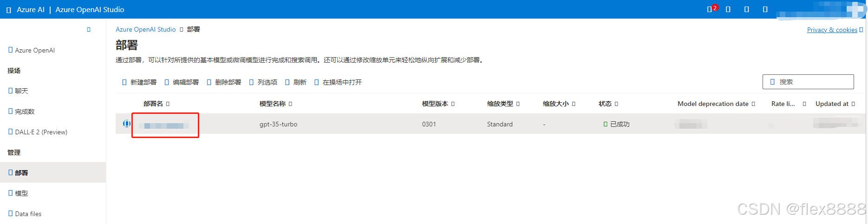Sort by 部署名 column header
This screenshot has height=224, width=868.
(x=157, y=104)
